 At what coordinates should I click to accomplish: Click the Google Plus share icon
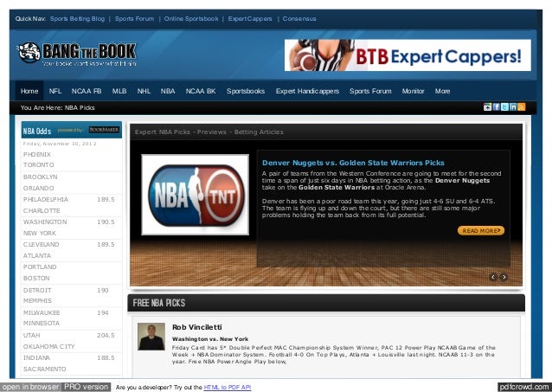(x=487, y=107)
